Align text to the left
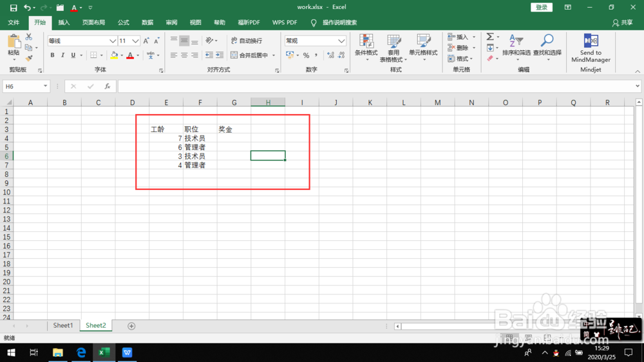644x362 pixels. (x=174, y=55)
